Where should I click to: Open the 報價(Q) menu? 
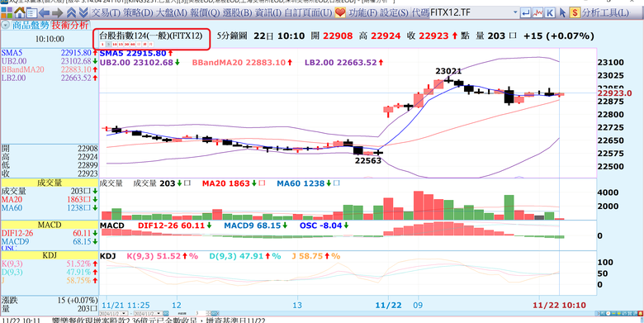[206, 12]
